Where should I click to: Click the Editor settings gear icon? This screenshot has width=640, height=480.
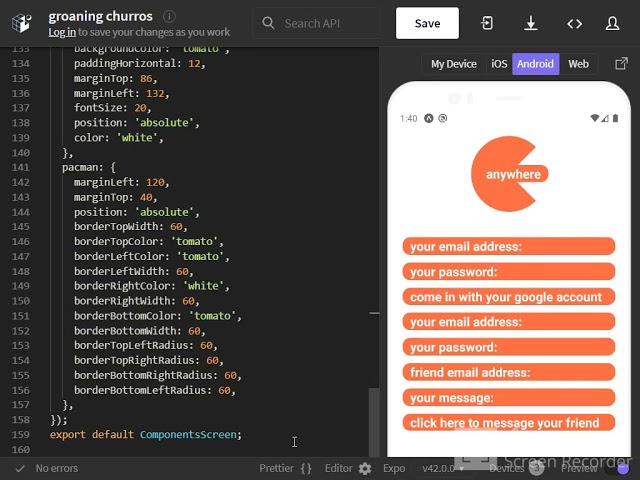coord(365,469)
